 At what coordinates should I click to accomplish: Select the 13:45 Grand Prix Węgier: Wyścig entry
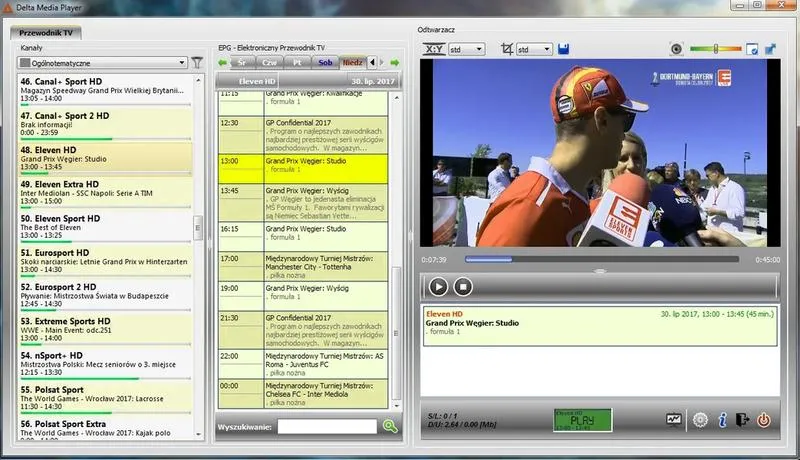[303, 203]
